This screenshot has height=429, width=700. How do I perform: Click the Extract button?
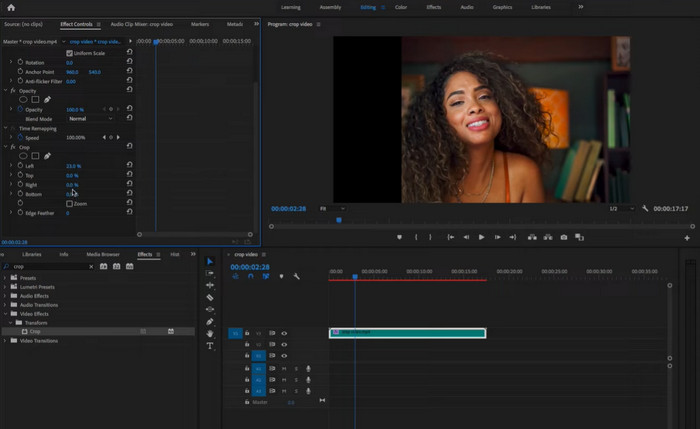tap(548, 237)
